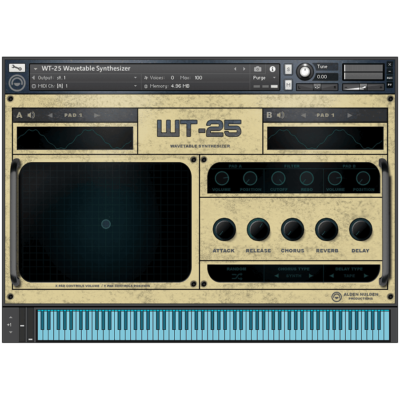Shift keyboard octave up arrow
This screenshot has width=400, height=400.
10,318
